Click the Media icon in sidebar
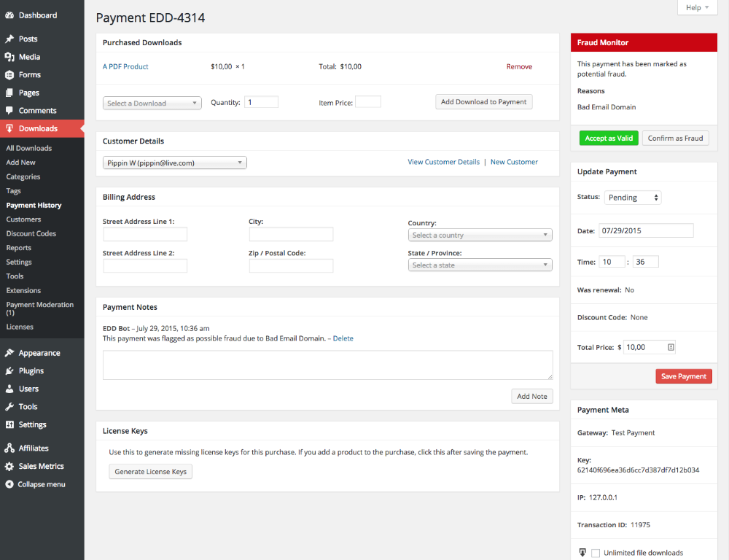This screenshot has width=729, height=560. 9,57
